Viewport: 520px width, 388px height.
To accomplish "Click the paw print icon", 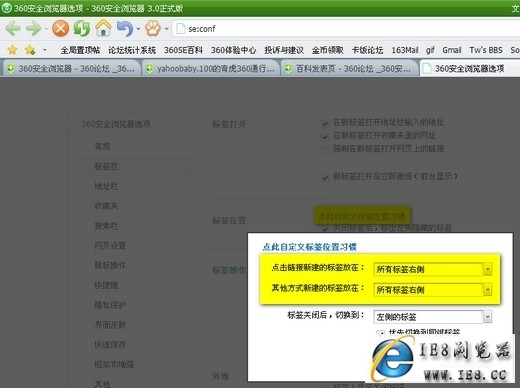I will [x=152, y=29].
